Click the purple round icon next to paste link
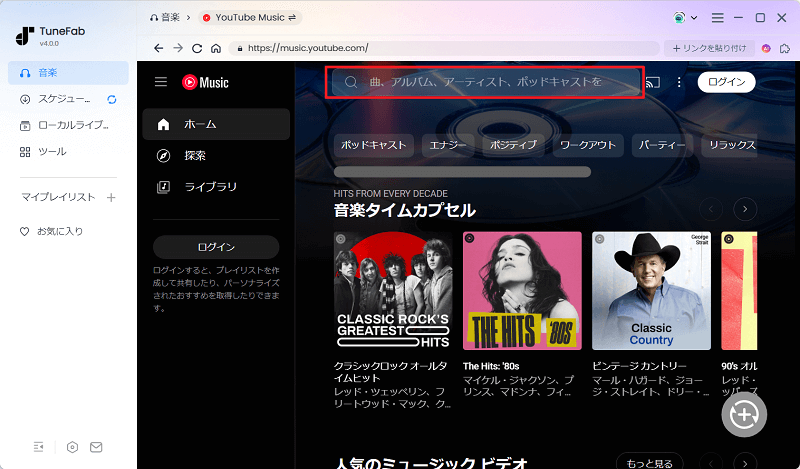This screenshot has height=469, width=800. [766, 48]
